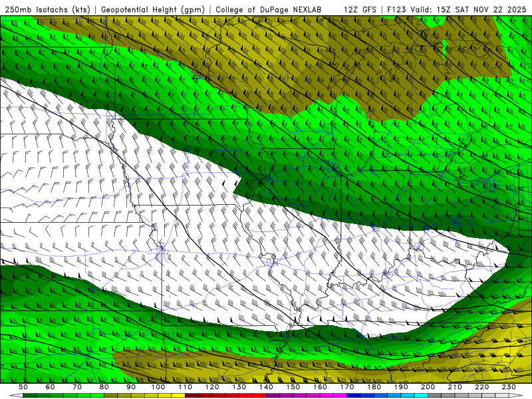532x399 pixels.
Task: Click the 'F123' forecast hour text
Action: [x=396, y=10]
